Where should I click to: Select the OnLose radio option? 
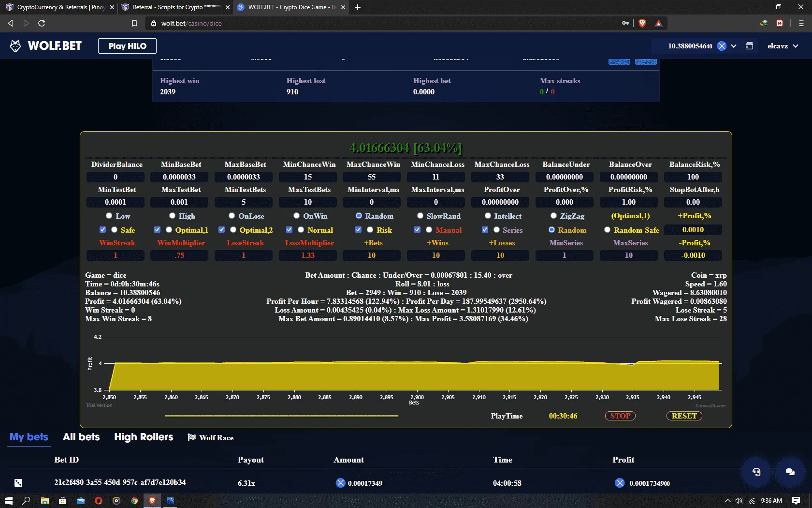(232, 216)
